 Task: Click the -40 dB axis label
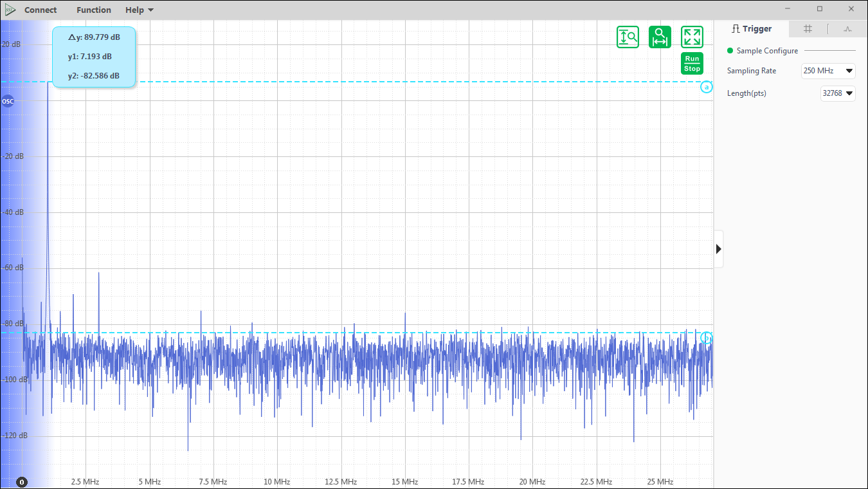click(x=13, y=212)
